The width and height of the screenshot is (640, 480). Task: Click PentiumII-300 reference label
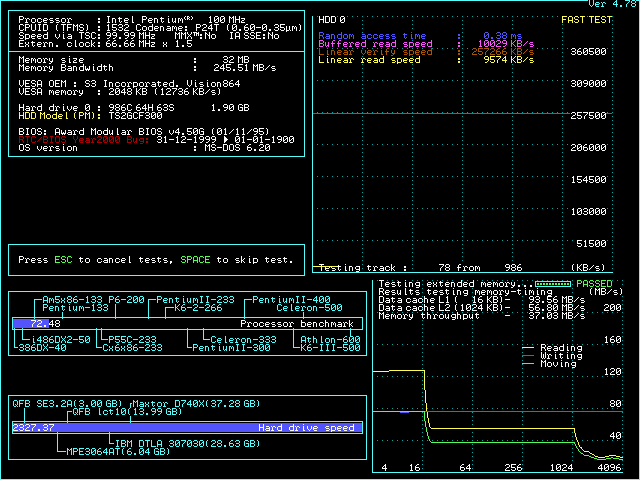[231, 348]
